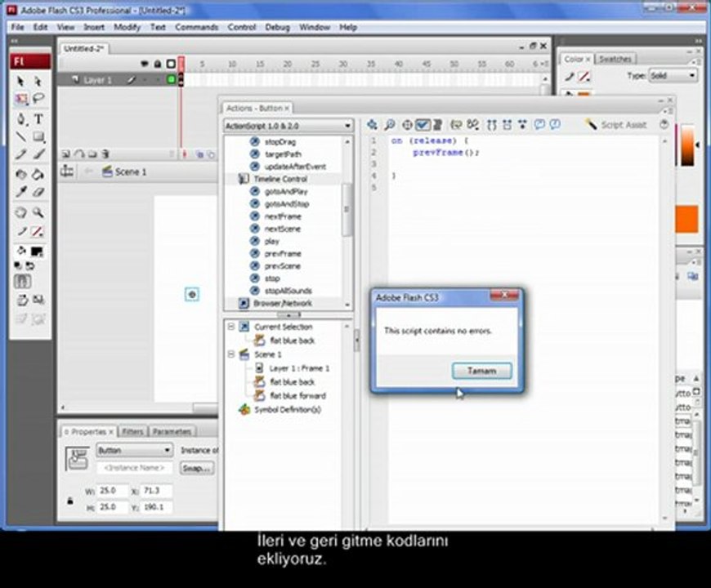Click the Instance Name input field
711x588 pixels.
134,467
